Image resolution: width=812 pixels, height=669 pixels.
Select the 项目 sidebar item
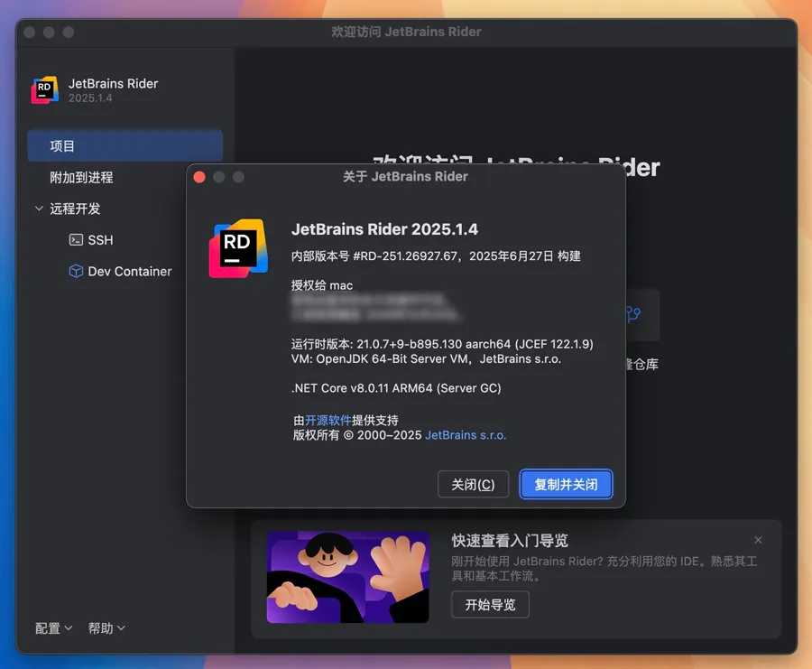(125, 146)
